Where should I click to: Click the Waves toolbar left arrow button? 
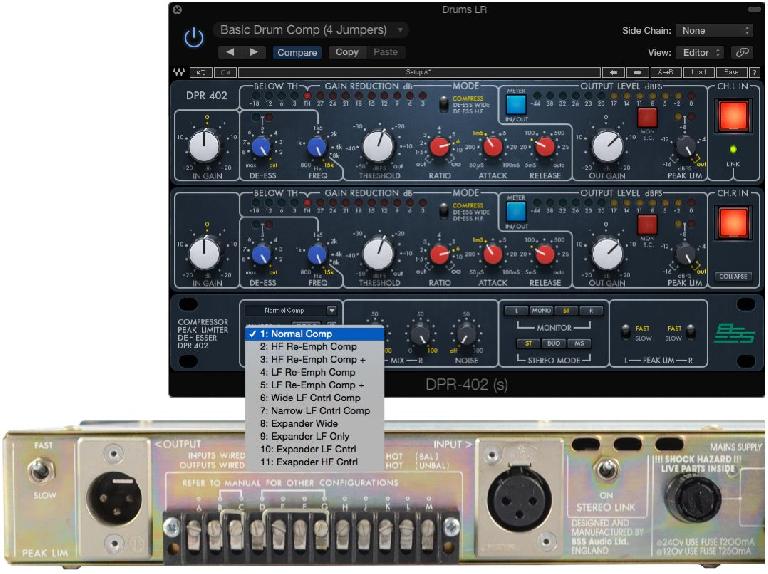tap(613, 72)
